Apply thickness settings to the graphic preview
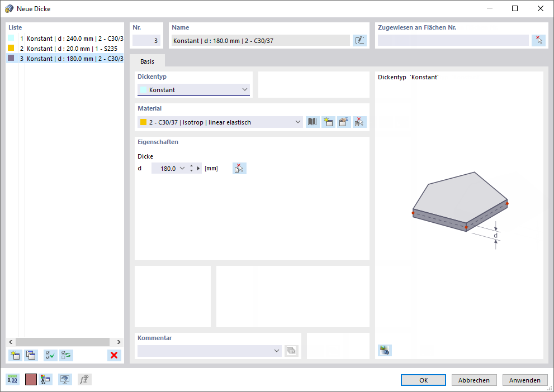Image resolution: width=554 pixels, height=392 pixels. tap(385, 350)
